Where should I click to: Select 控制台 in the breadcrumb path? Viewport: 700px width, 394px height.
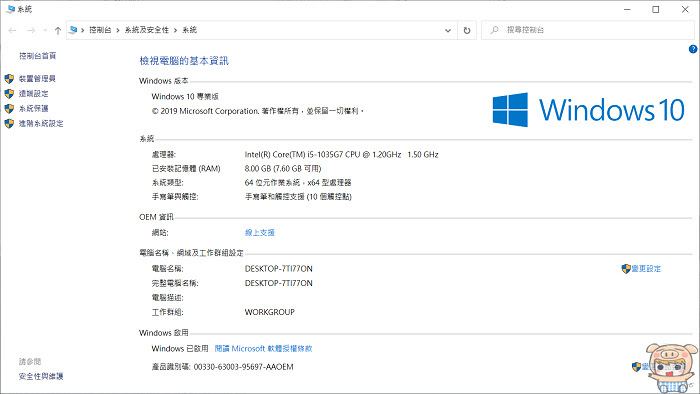pyautogui.click(x=100, y=30)
